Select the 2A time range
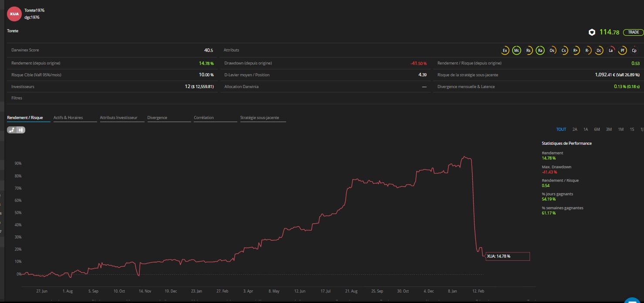This screenshot has width=644, height=303. click(575, 129)
